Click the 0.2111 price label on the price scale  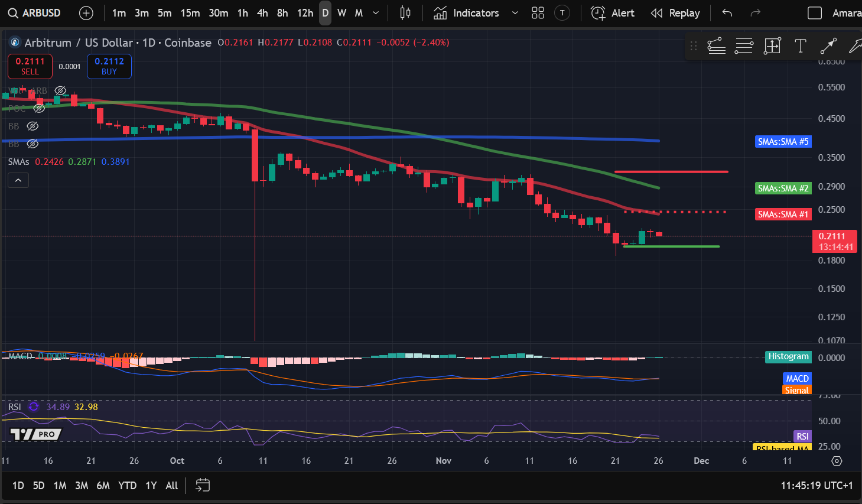pyautogui.click(x=834, y=241)
